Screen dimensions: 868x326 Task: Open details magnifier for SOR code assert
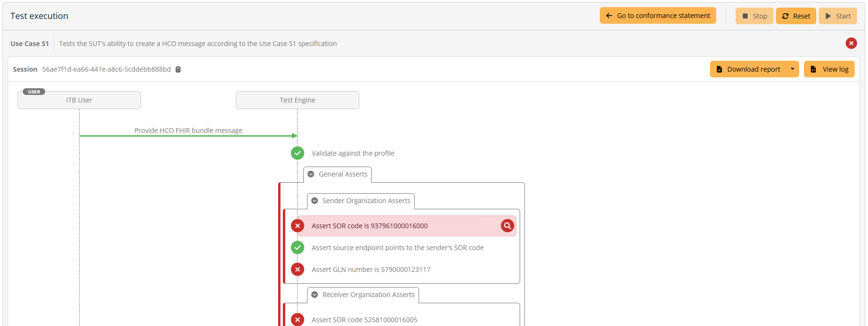tap(507, 226)
